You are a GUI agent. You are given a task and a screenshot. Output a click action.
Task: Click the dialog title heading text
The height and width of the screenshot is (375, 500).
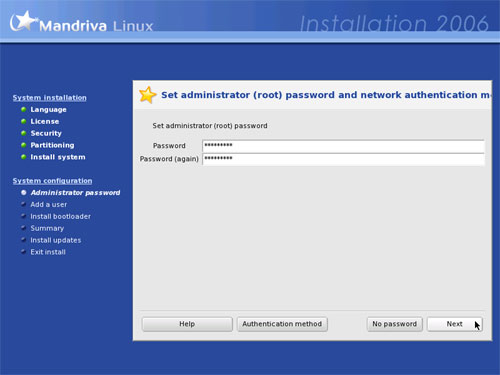coord(326,95)
